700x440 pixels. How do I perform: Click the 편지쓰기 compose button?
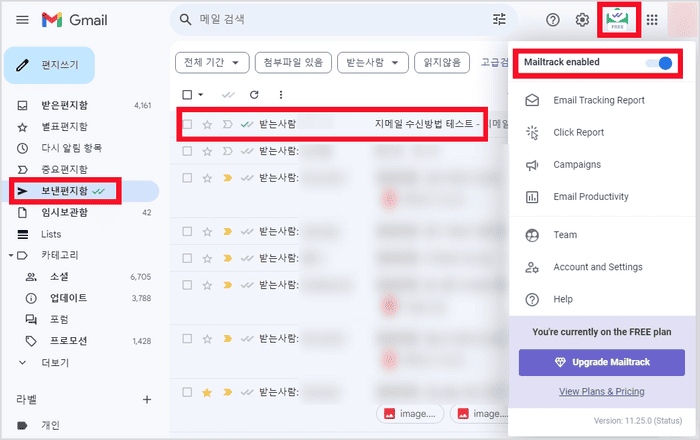pos(49,65)
